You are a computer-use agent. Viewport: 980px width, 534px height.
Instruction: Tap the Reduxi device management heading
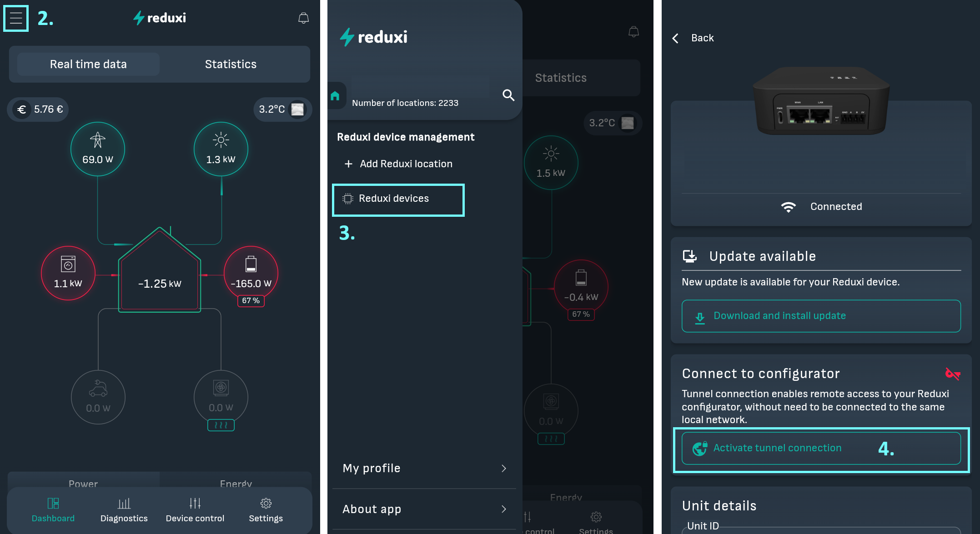tap(406, 137)
